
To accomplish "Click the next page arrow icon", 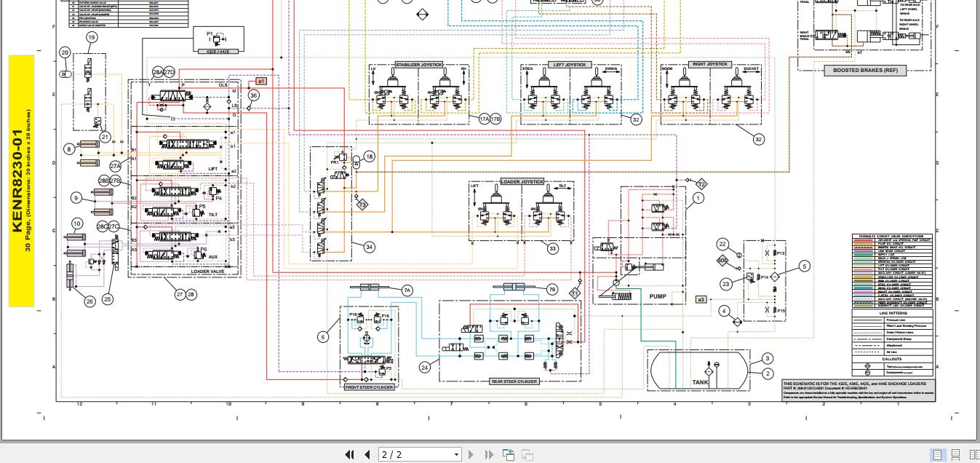I will (470, 454).
